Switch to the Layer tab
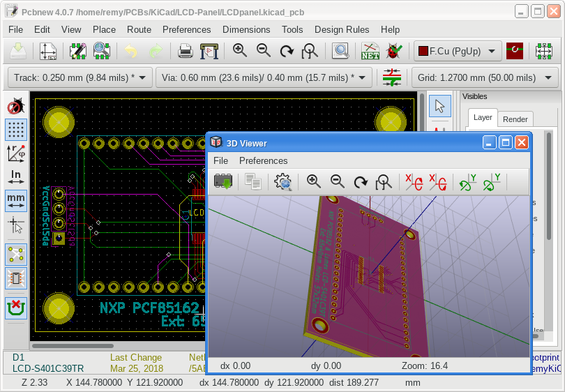The height and width of the screenshot is (392, 565). 483,117
